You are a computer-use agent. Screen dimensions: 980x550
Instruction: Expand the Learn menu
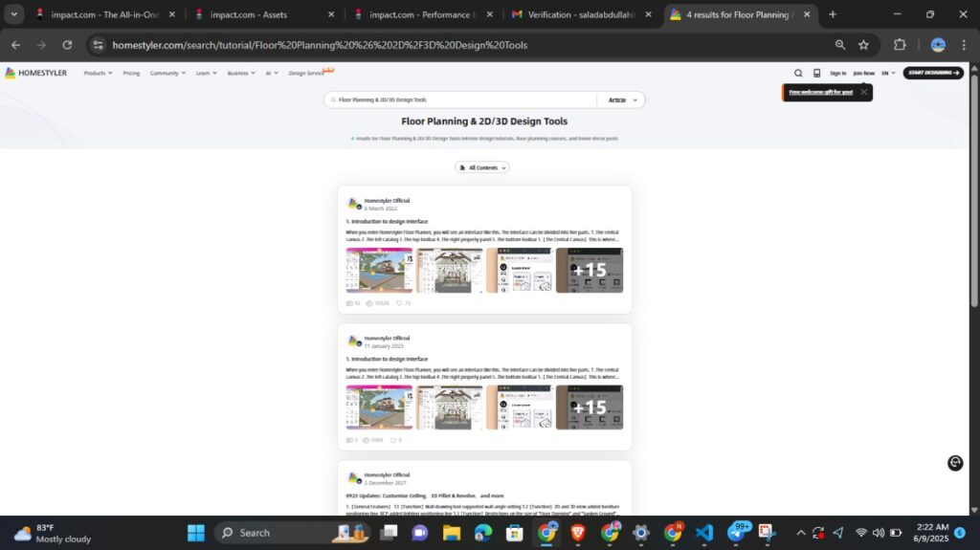pyautogui.click(x=207, y=73)
